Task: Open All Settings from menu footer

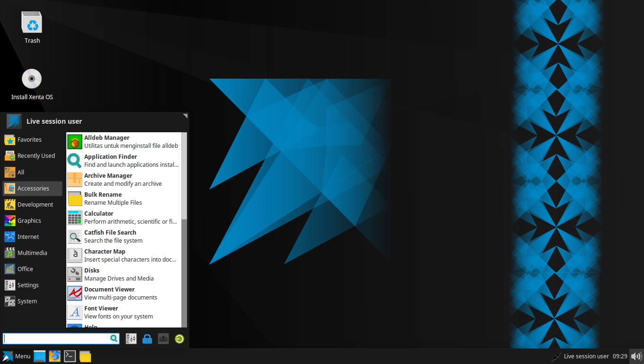Action: coord(131,339)
